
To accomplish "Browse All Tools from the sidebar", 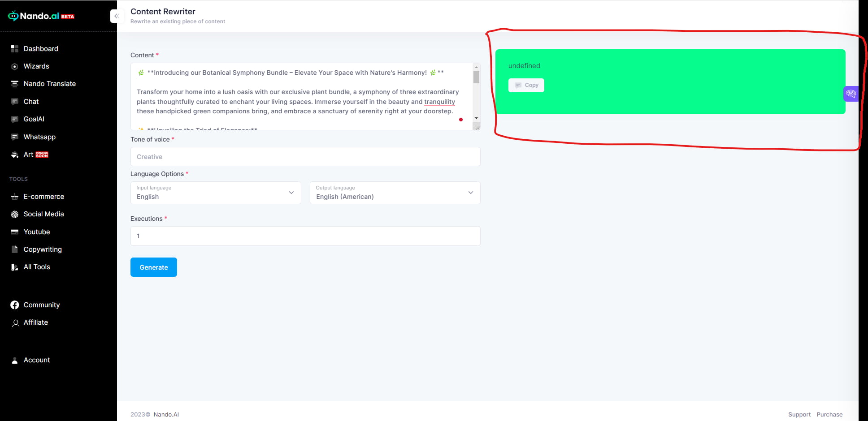I will coord(36,266).
